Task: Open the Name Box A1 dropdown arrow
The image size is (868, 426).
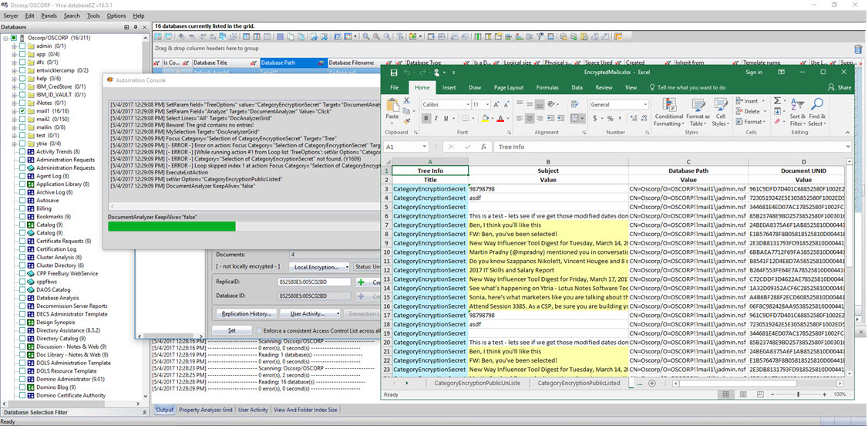Action: (424, 147)
